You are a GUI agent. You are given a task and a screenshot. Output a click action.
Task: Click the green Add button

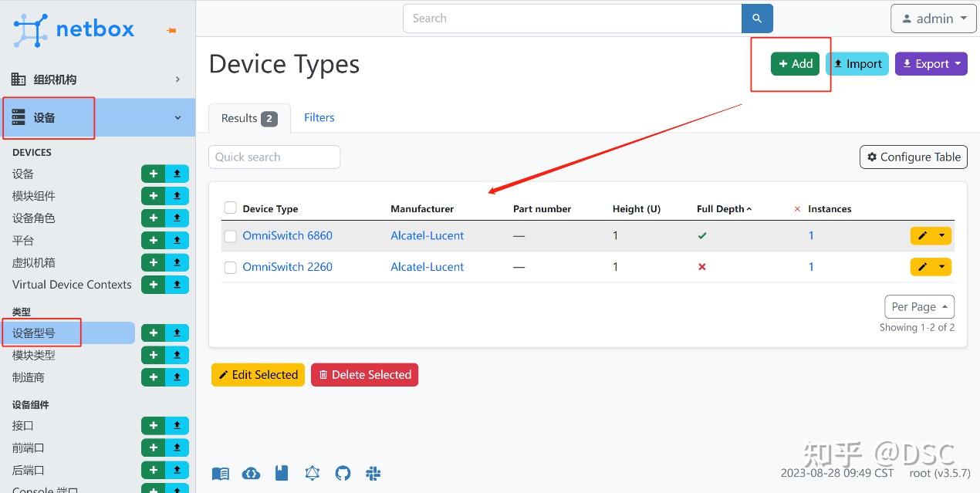click(795, 64)
